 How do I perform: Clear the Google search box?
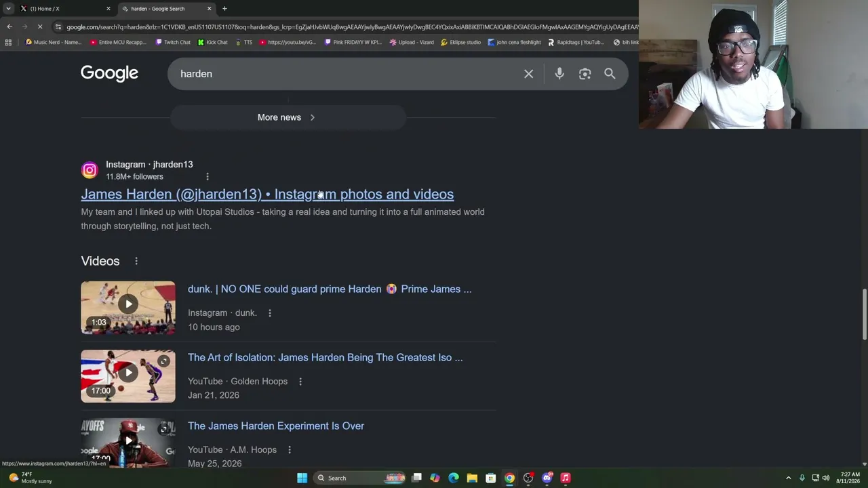click(x=528, y=74)
